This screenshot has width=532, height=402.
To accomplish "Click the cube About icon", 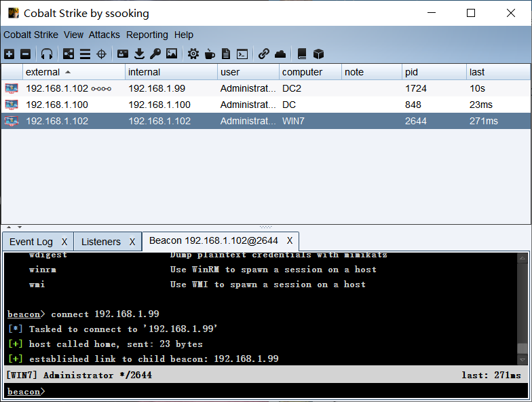I will [318, 54].
